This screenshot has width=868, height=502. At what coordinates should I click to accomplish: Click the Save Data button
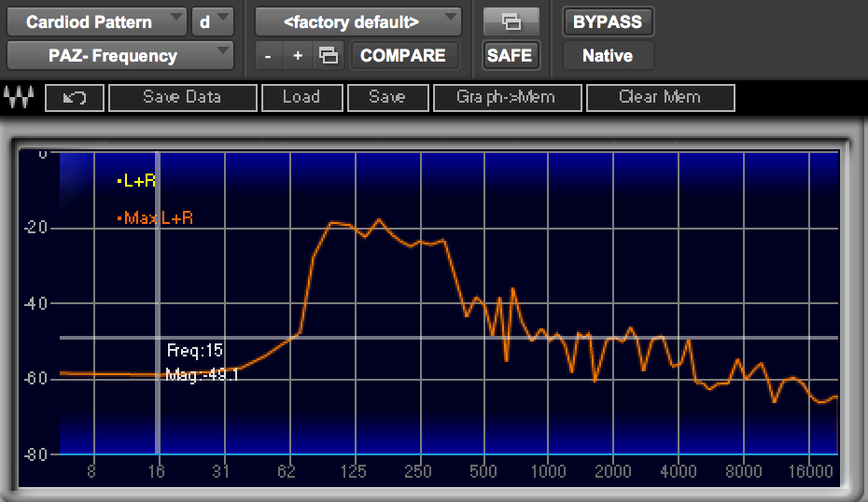182,97
